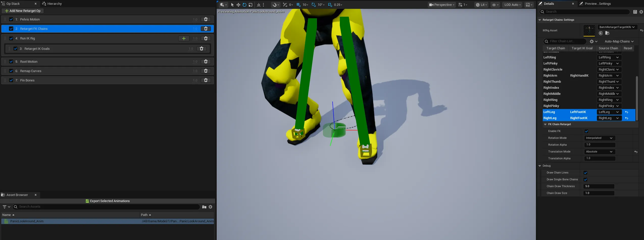This screenshot has height=240, width=644.
Task: Toggle location grid snapping icon
Action: click(x=299, y=5)
